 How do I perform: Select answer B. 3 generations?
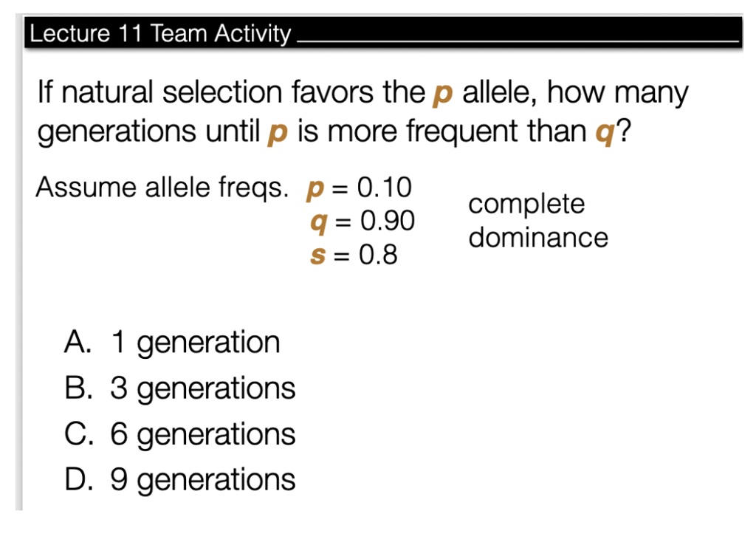[179, 388]
